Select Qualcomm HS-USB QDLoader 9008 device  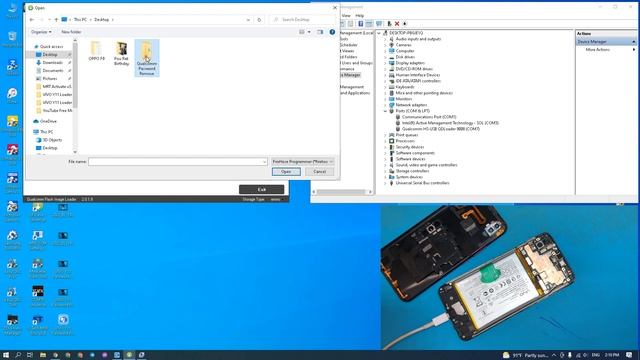[x=440, y=129]
